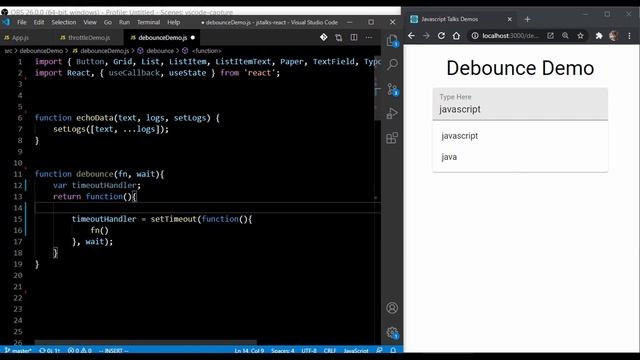640x360 pixels.
Task: Open the Selection menu
Action: pyautogui.click(x=64, y=22)
